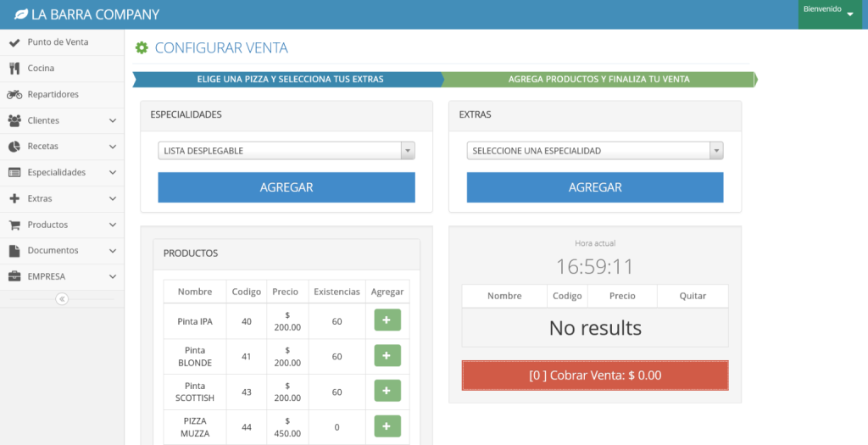Click the briefcase EMPRESA icon
Viewport: 868px width, 445px height.
coord(14,276)
